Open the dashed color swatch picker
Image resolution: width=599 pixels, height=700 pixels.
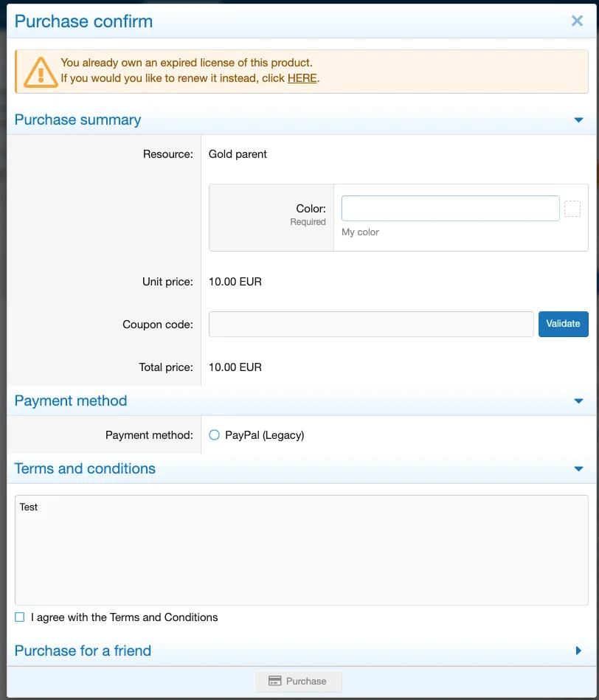pos(572,209)
